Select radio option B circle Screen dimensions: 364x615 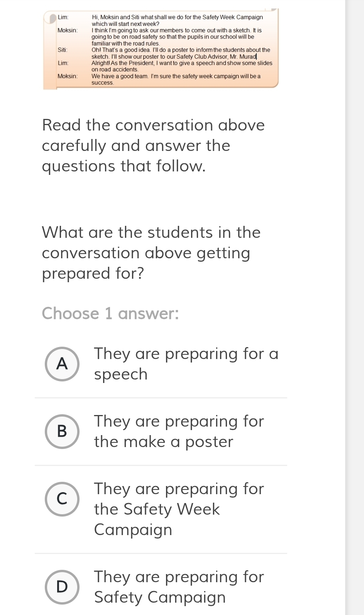62,431
